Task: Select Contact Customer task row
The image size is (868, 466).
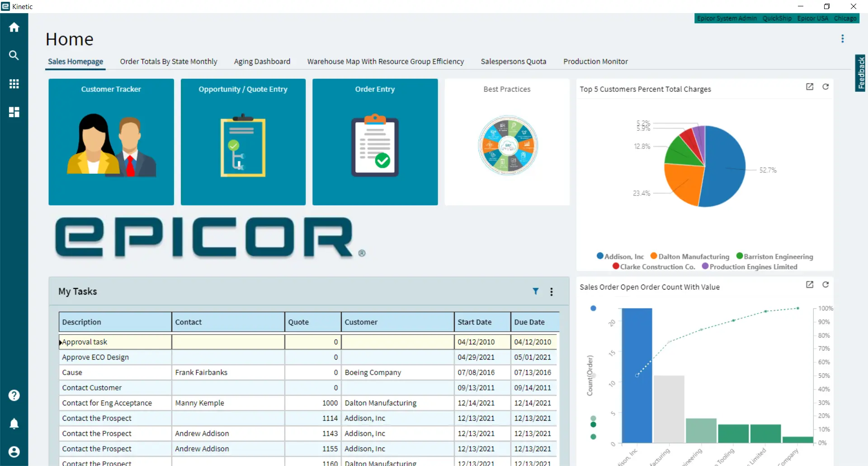Action: click(x=309, y=388)
